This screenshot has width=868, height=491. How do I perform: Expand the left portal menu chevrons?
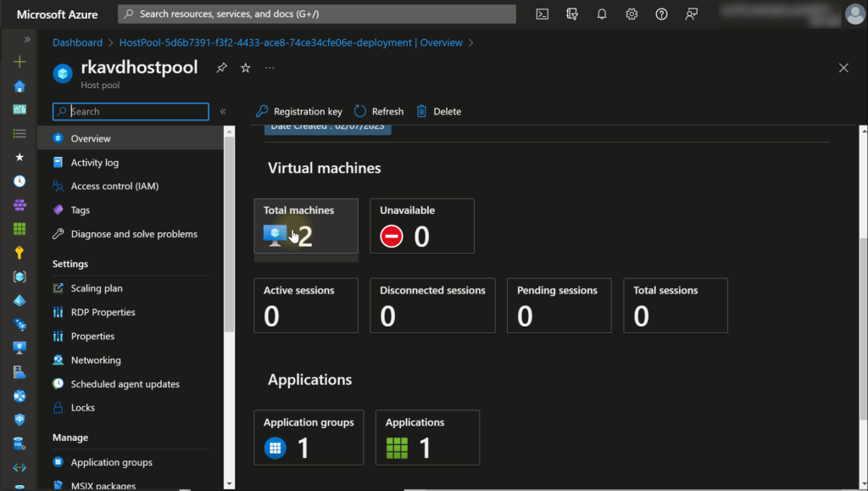pos(27,40)
